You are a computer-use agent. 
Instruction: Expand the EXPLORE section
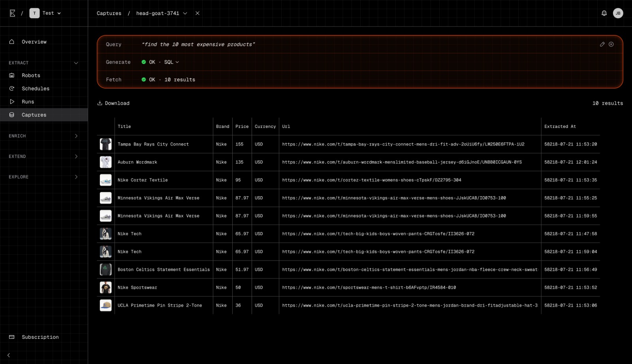pos(76,177)
